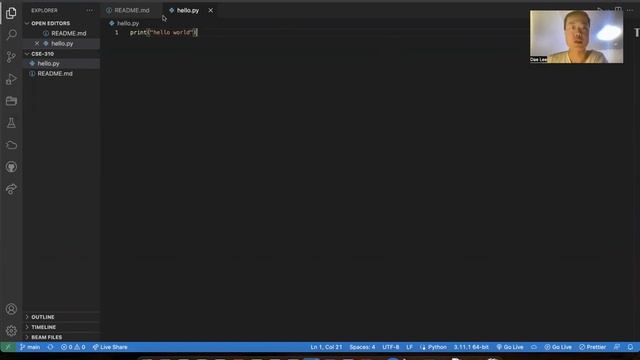Click line 1 print statement in editor
The height and width of the screenshot is (360, 640).
coord(164,32)
